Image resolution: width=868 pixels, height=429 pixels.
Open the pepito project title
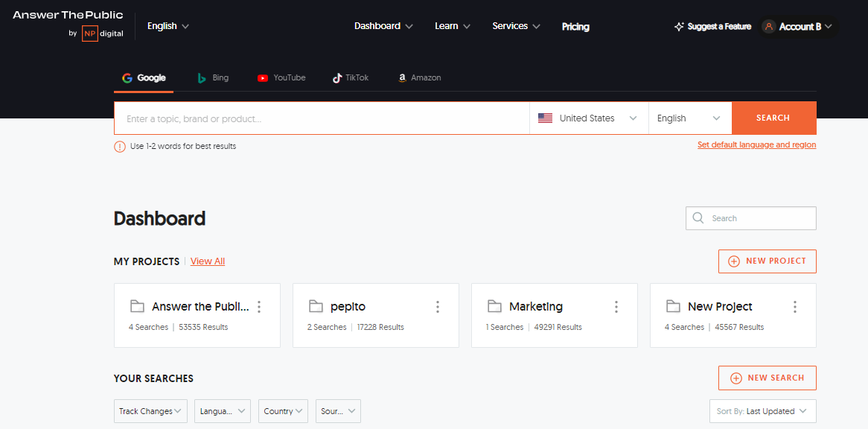pos(348,307)
